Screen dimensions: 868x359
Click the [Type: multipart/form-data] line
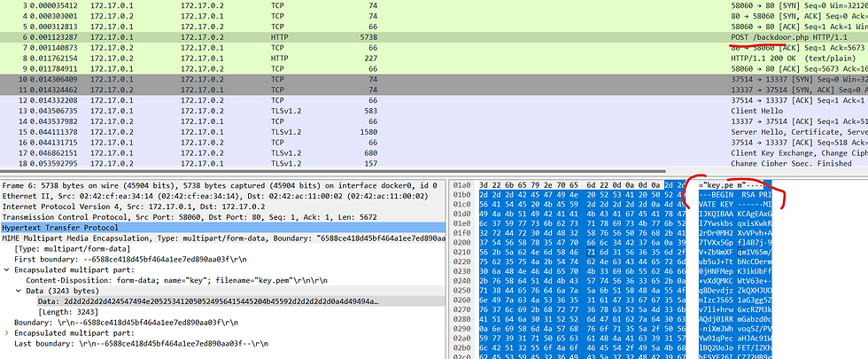coord(72,249)
